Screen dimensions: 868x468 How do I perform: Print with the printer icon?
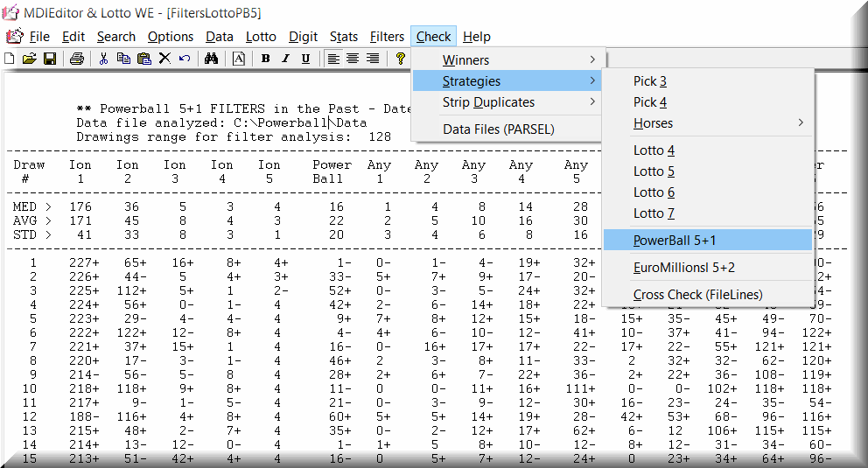click(x=77, y=58)
